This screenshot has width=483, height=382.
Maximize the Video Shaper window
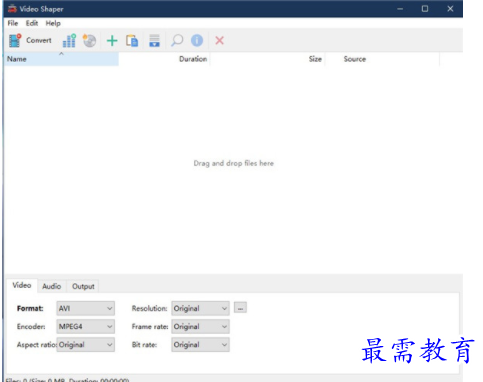coord(425,9)
